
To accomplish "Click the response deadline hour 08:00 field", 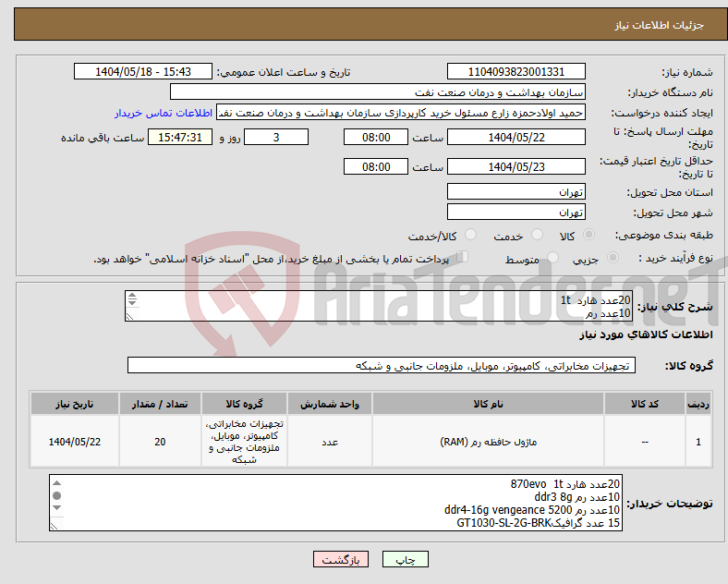I will tap(376, 138).
